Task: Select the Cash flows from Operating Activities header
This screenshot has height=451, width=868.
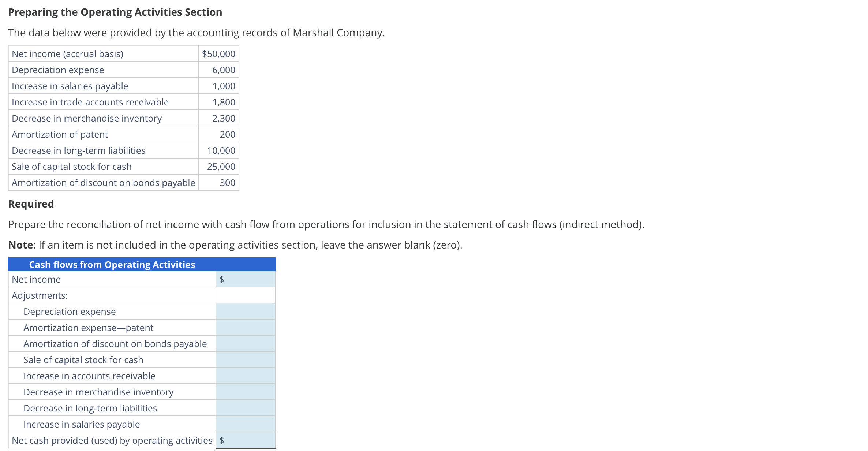Action: pos(112,264)
